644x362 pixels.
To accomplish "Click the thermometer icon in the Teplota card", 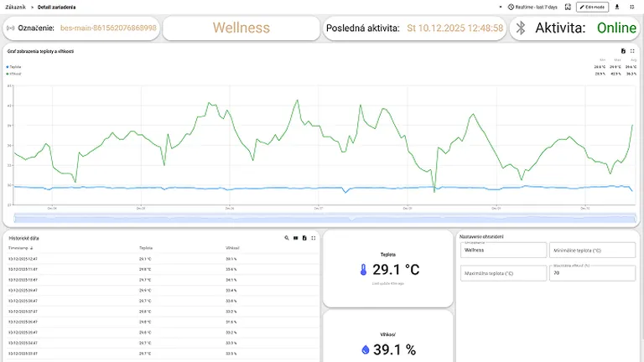I will [363, 270].
